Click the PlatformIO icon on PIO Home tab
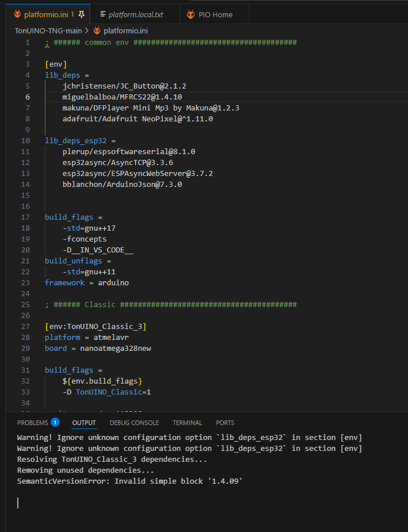The height and width of the screenshot is (532, 408). [x=191, y=14]
